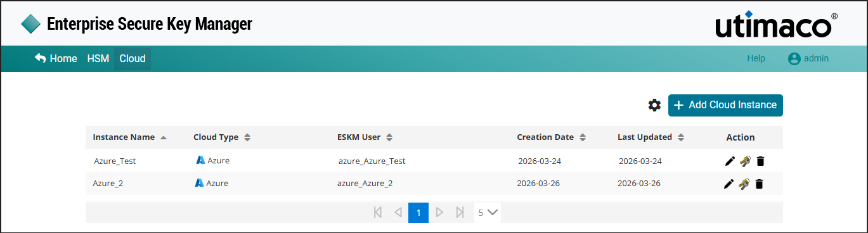Click the Azure_2 last updated date cell
Image resolution: width=868 pixels, height=233 pixels.
(639, 184)
